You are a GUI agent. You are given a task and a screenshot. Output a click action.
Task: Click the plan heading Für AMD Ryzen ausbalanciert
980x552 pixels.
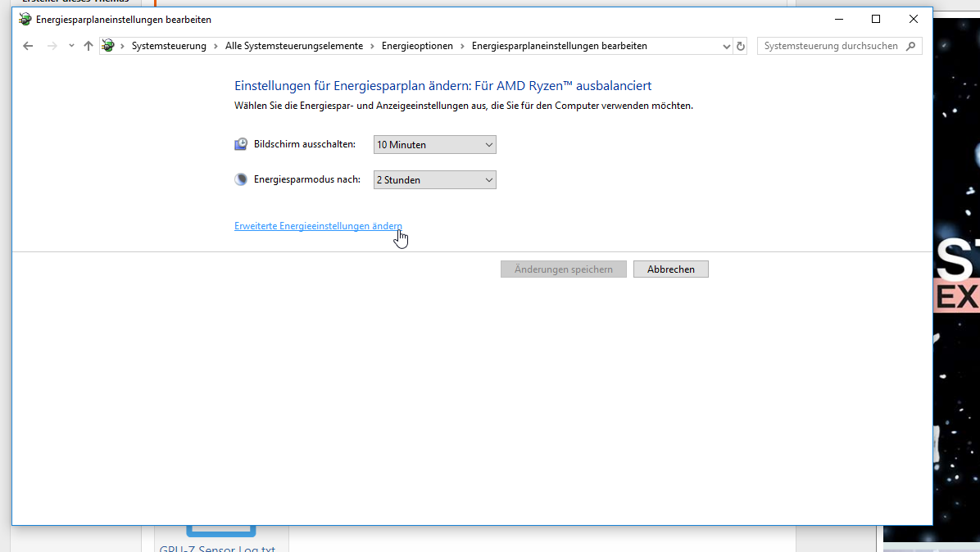[563, 85]
